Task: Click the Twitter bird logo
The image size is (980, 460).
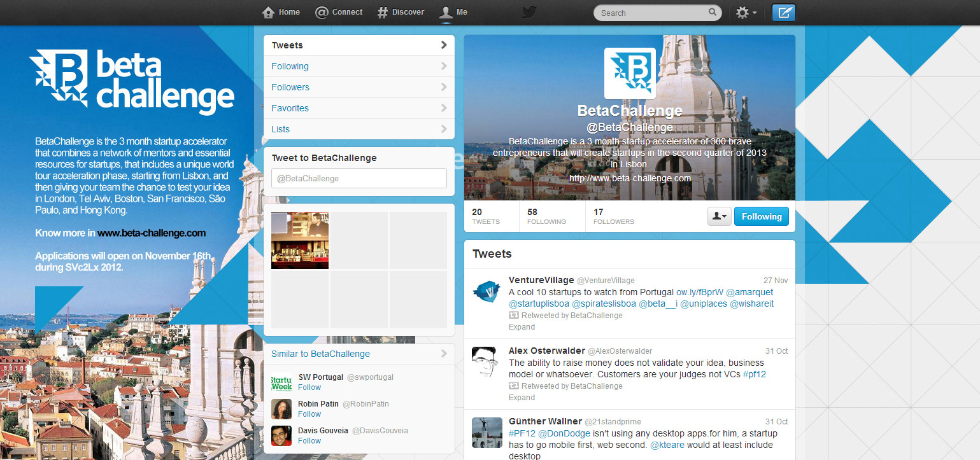Action: [x=529, y=12]
